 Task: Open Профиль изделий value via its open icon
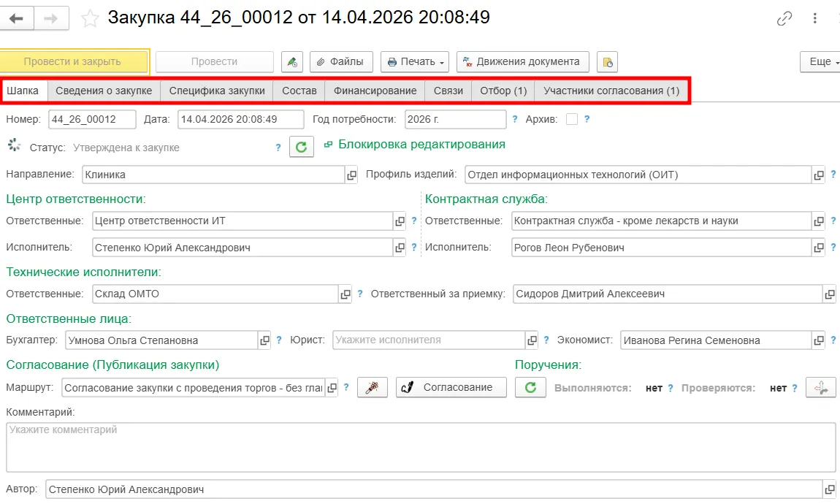point(819,175)
